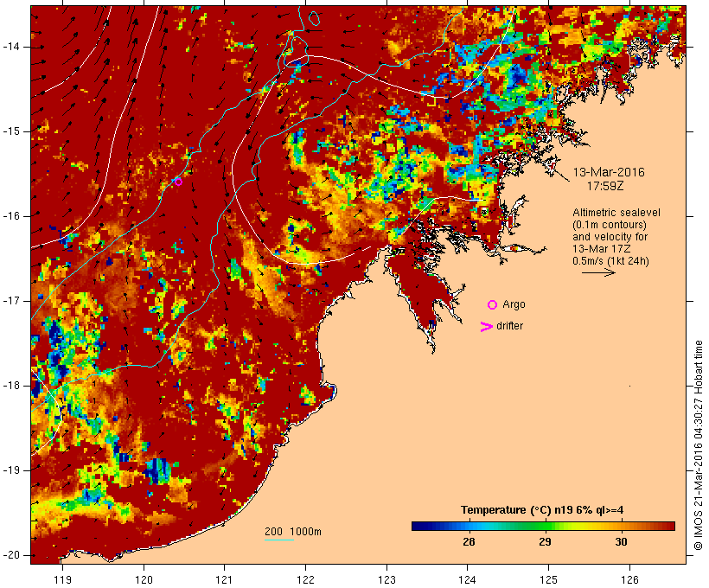This screenshot has width=709, height=588.
Task: Click the magenta drifter legend symbol
Action: pos(486,327)
